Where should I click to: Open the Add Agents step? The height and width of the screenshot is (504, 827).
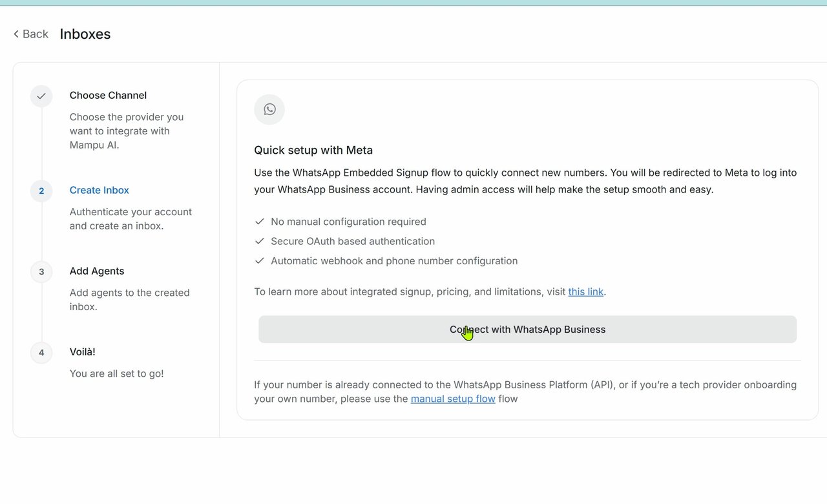(97, 271)
